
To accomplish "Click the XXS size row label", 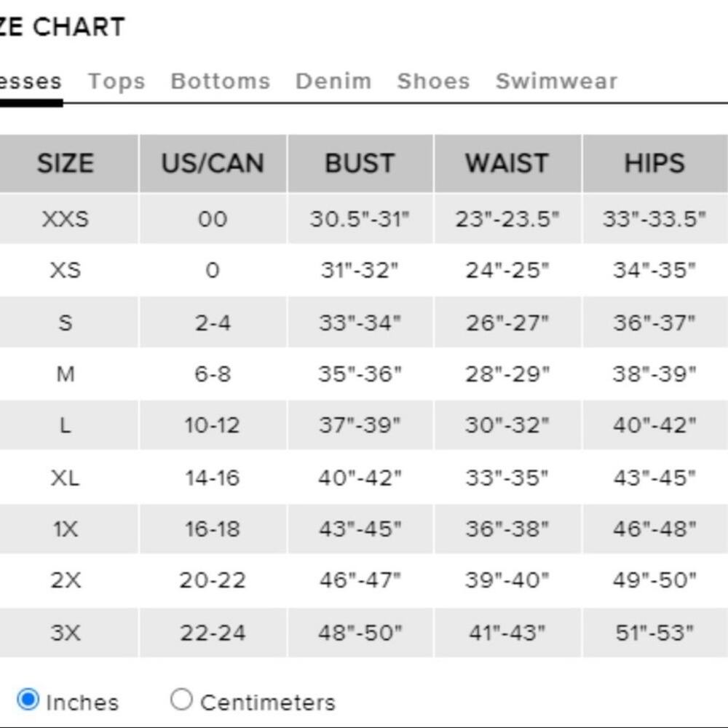I will click(66, 218).
